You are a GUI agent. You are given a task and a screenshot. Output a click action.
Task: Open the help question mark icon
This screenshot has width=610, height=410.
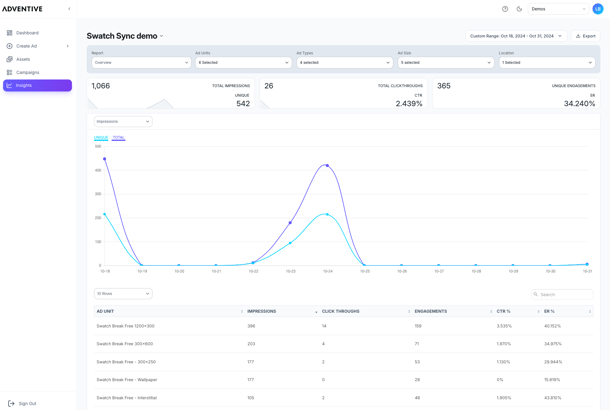505,9
